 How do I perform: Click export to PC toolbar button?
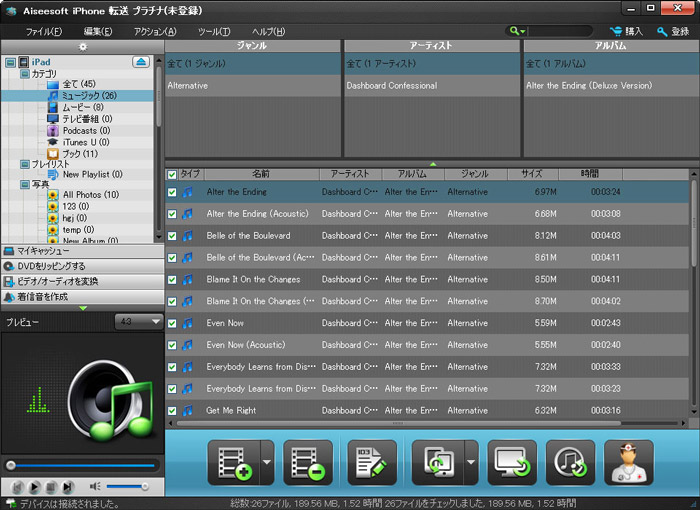[x=512, y=463]
